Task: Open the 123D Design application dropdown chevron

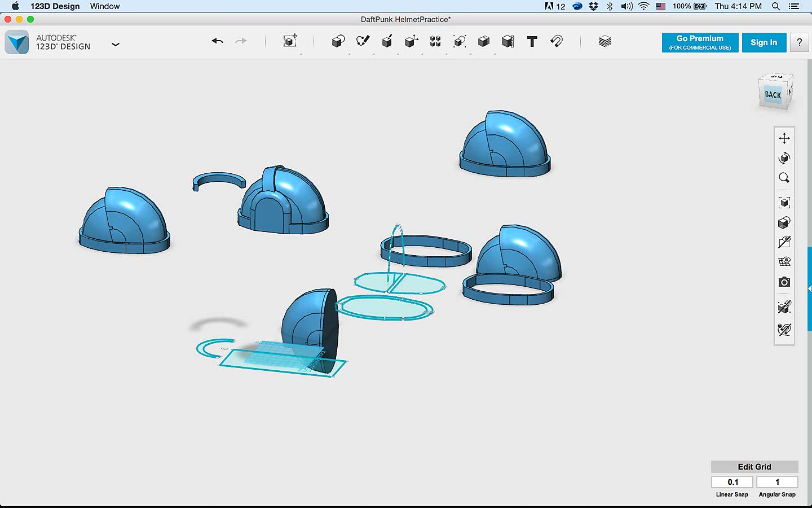Action: point(116,44)
